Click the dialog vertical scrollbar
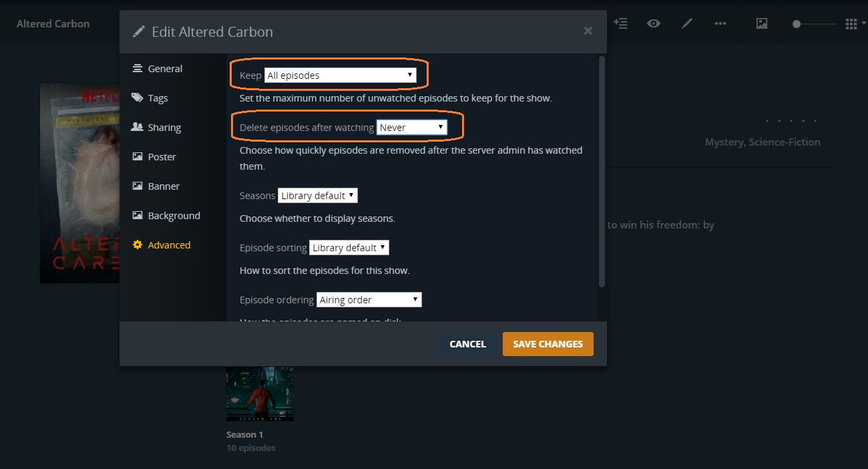Viewport: 868px width, 469px height. tap(602, 172)
